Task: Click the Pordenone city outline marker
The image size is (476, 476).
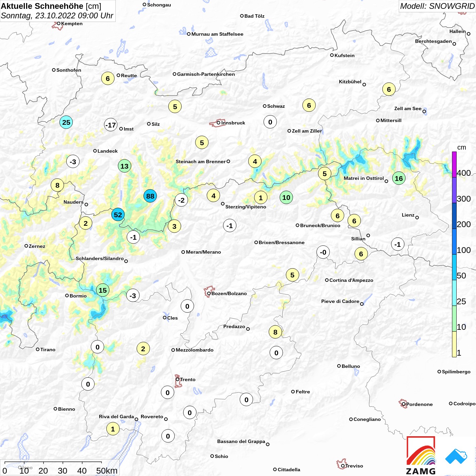Action: (403, 404)
